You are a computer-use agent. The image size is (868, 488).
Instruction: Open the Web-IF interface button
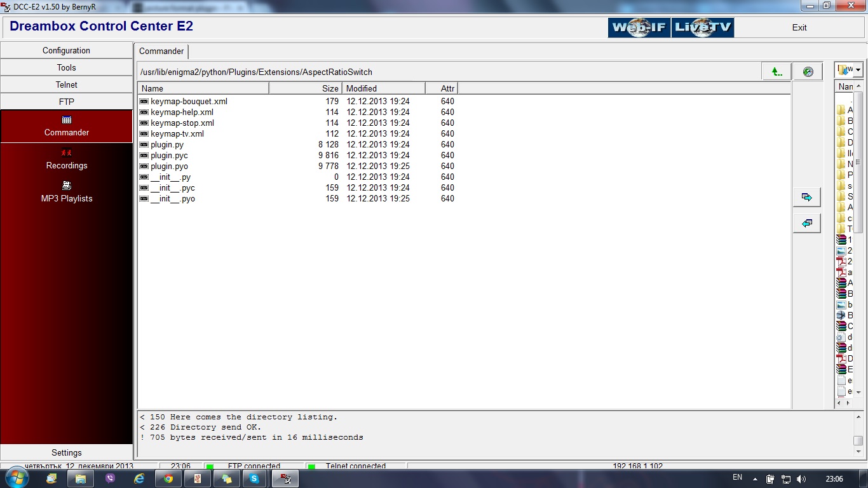639,27
